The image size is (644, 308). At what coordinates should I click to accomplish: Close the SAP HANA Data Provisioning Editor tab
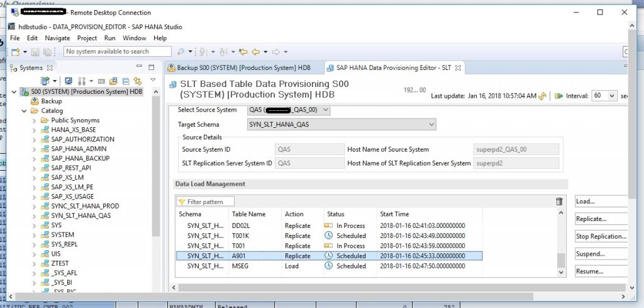[458, 68]
